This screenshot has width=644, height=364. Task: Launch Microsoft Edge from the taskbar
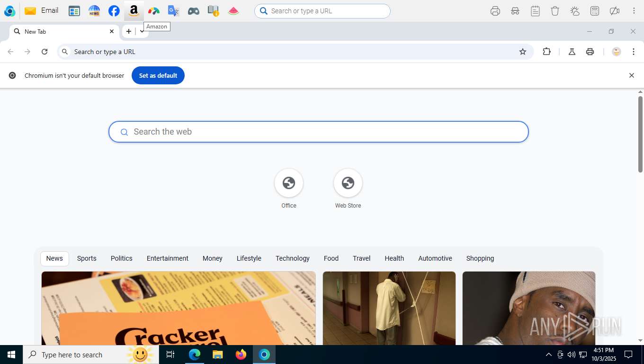(x=194, y=355)
